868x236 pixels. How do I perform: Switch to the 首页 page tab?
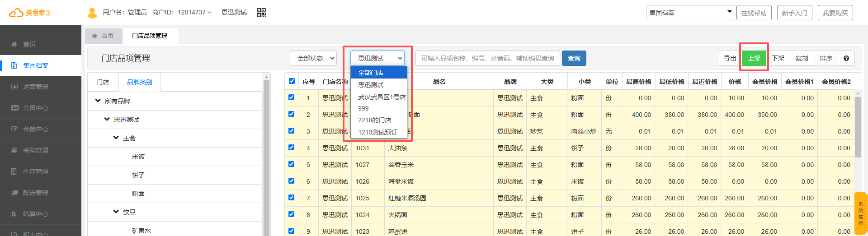[x=104, y=36]
